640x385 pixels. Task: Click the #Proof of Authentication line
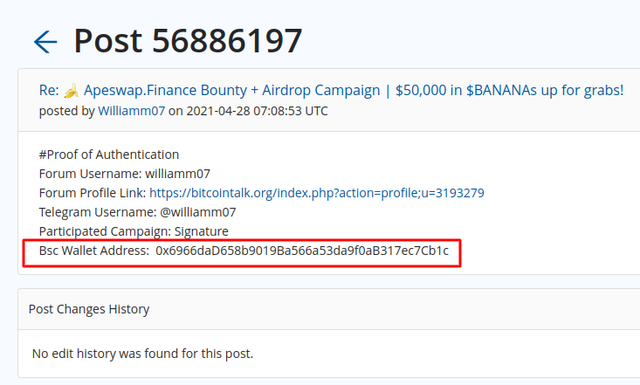click(109, 155)
